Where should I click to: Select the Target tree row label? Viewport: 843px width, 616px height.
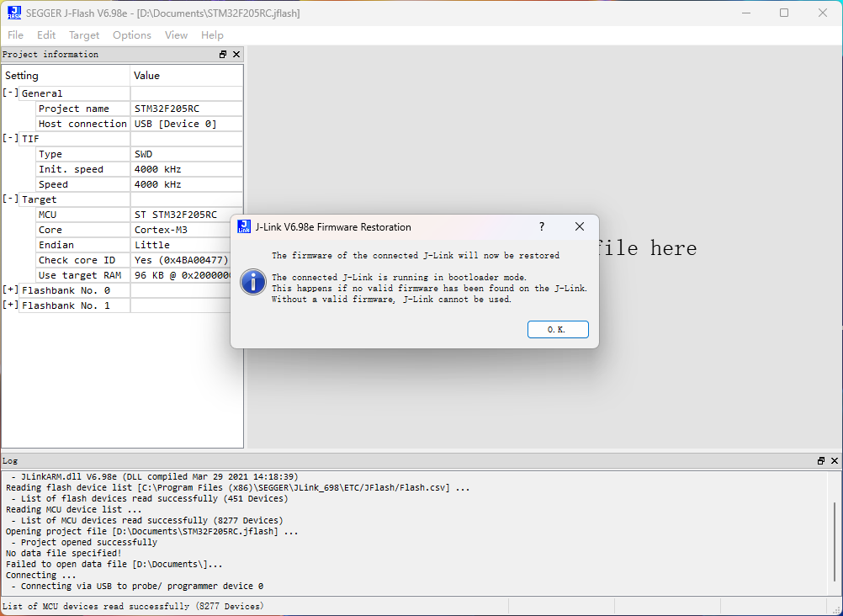[39, 199]
